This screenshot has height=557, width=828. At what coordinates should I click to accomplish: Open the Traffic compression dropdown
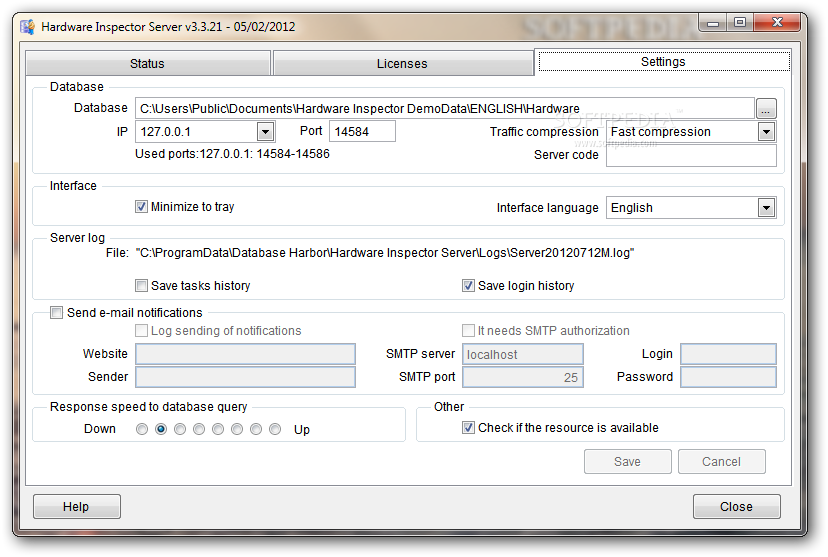click(x=766, y=131)
